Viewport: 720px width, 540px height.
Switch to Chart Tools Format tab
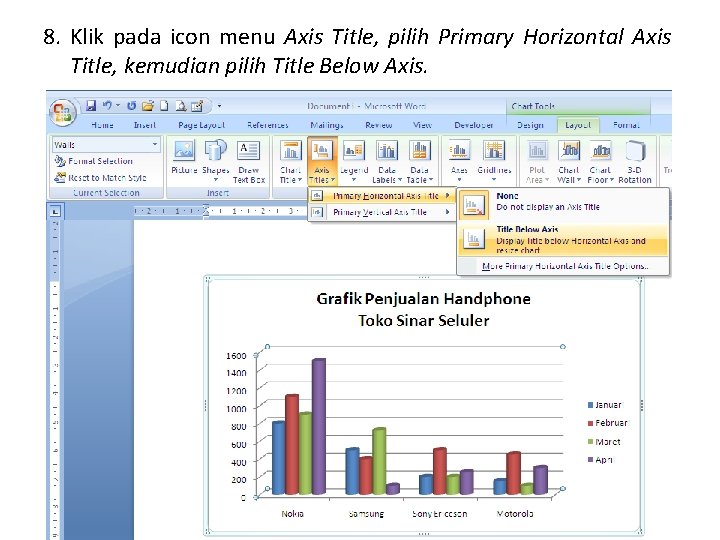[x=626, y=125]
